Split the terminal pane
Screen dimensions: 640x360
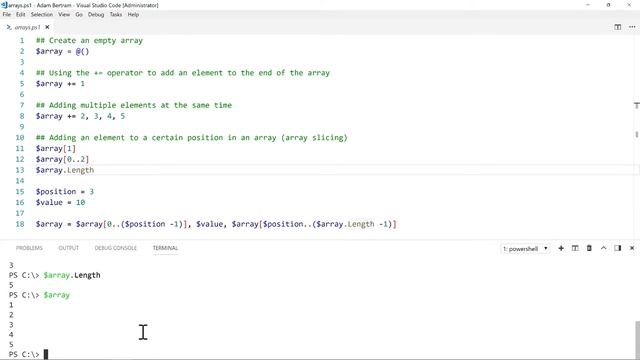click(x=575, y=248)
